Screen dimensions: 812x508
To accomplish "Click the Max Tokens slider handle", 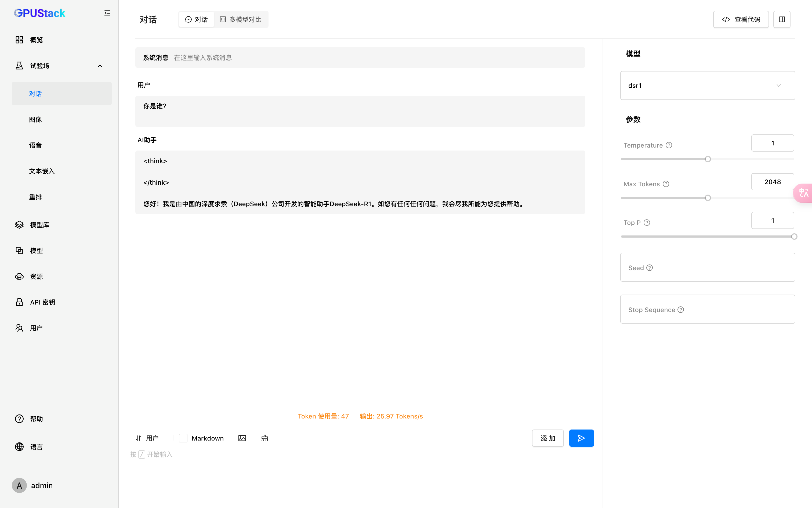I will (708, 198).
